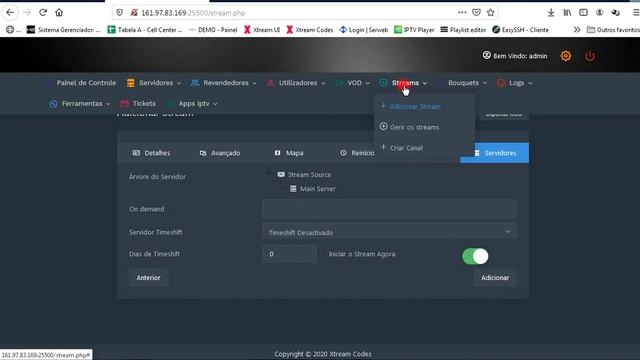Switch to the Mapa tab

point(289,153)
